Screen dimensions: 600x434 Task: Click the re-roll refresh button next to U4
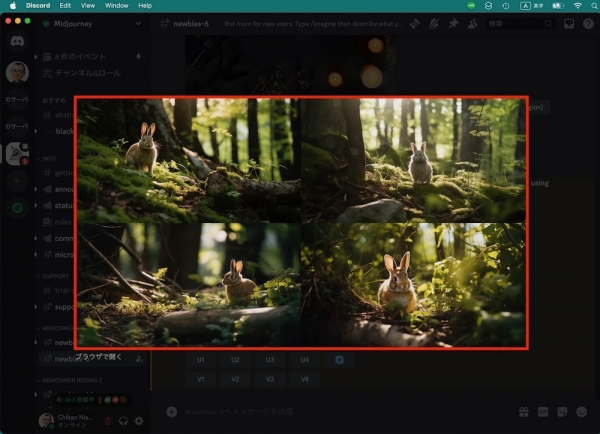tap(339, 360)
